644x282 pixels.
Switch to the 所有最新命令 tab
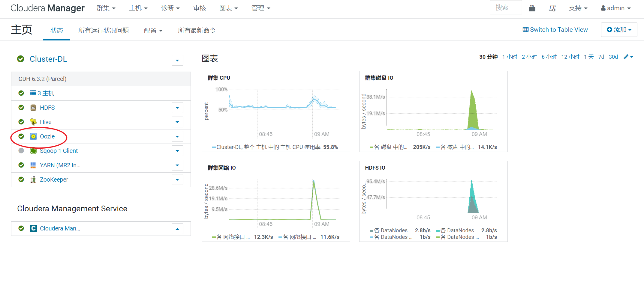pos(197,30)
